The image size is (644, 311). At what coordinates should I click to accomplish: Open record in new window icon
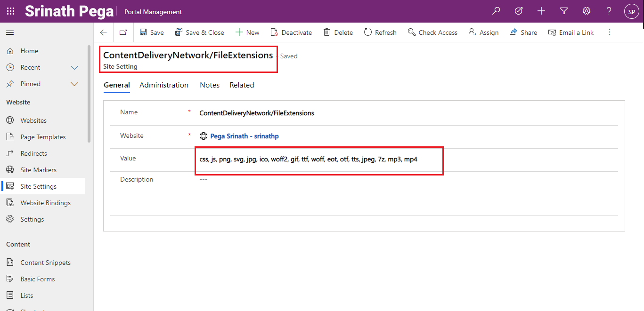tap(123, 32)
